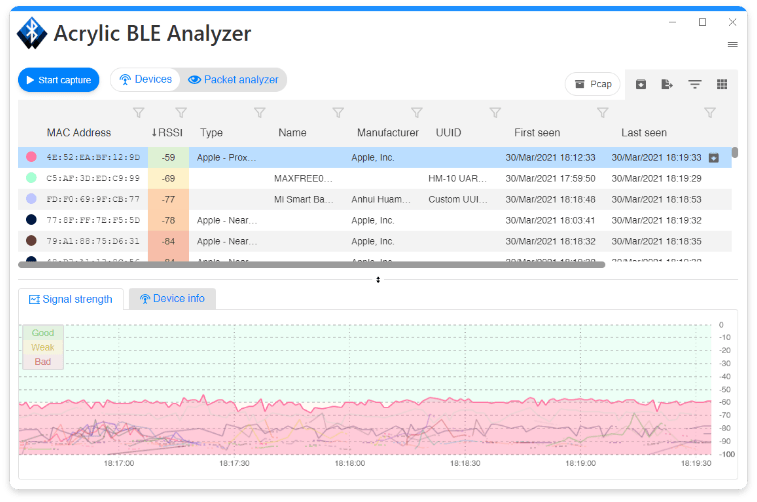Select device row 4E:52:EA:BF:12:9D
The height and width of the screenshot is (502, 757).
pyautogui.click(x=375, y=157)
